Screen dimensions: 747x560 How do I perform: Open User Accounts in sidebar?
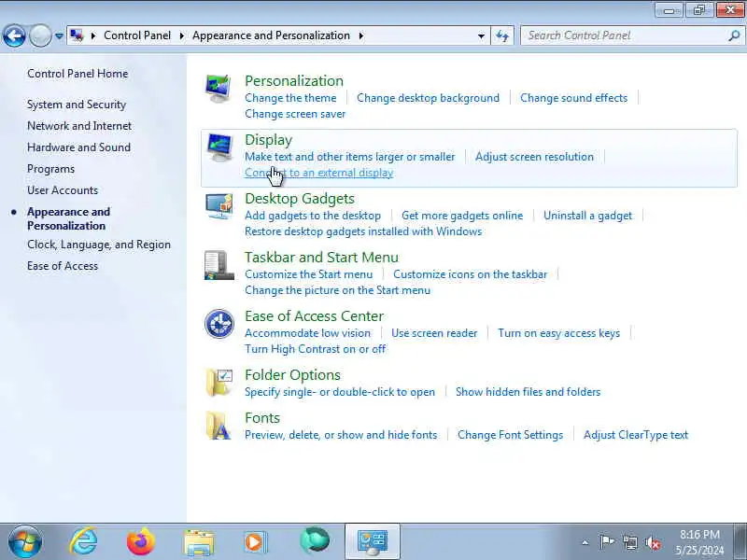(63, 190)
